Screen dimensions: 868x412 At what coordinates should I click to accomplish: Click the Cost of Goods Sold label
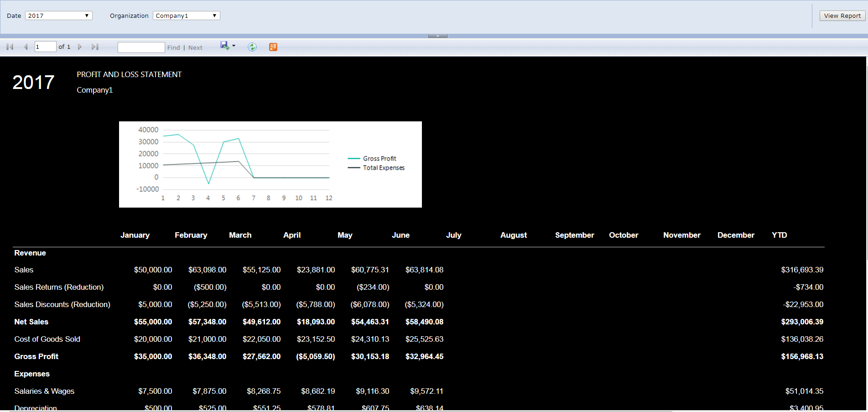click(x=47, y=339)
